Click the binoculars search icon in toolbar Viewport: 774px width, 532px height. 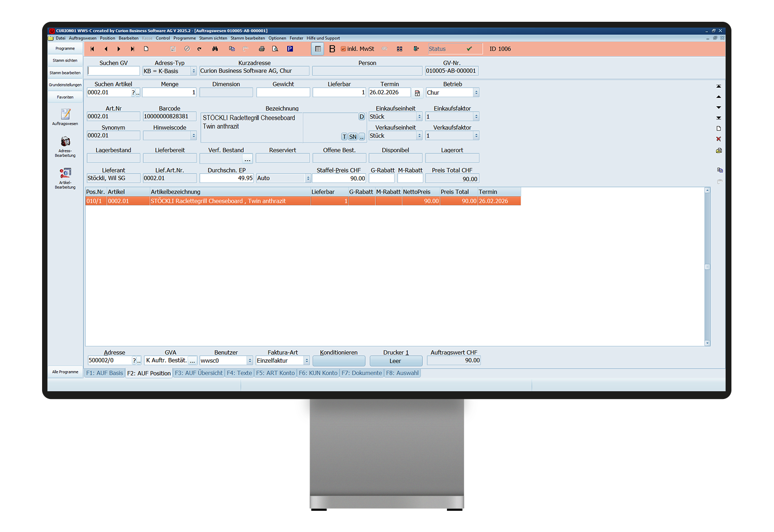pyautogui.click(x=215, y=49)
